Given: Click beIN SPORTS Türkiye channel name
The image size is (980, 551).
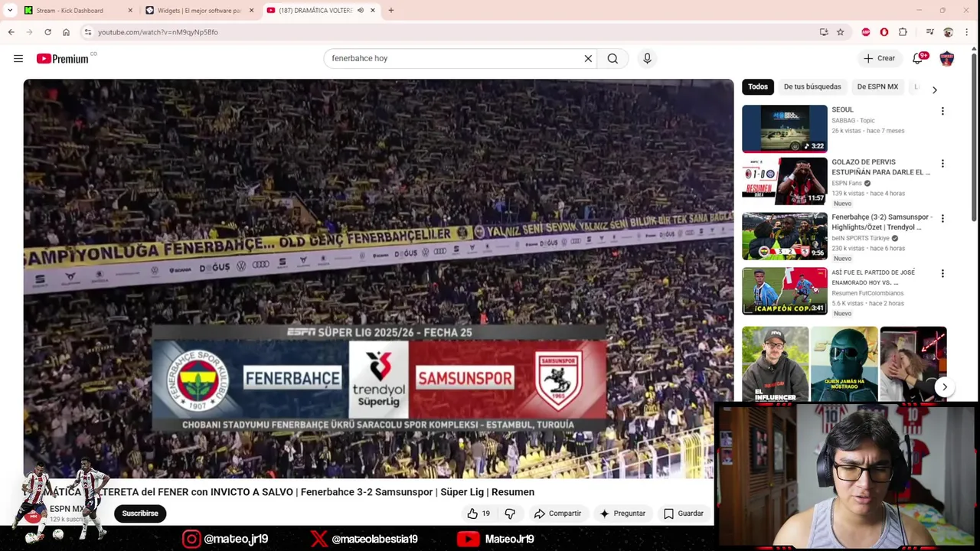Looking at the screenshot, I should click(861, 238).
